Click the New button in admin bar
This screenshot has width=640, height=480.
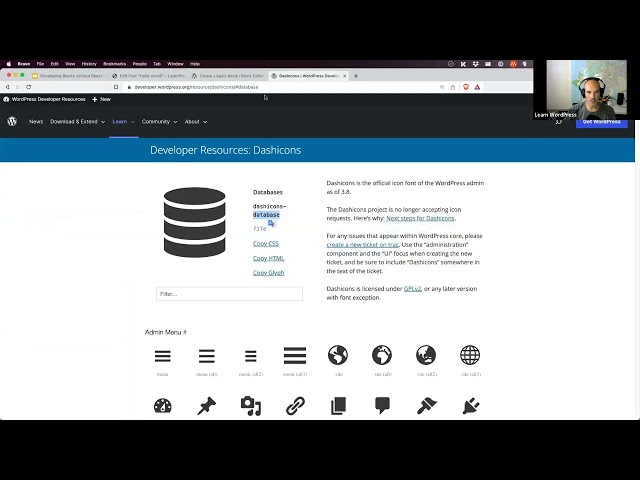[x=102, y=99]
